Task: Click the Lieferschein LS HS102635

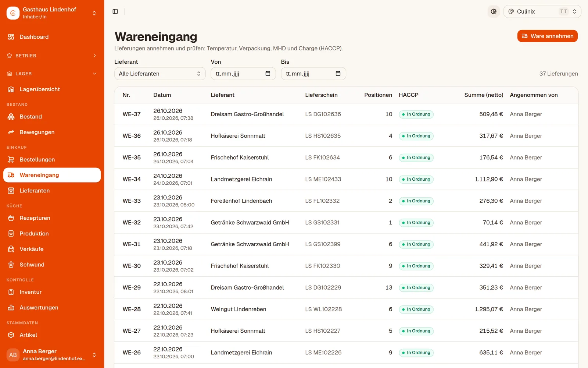Action: click(323, 136)
